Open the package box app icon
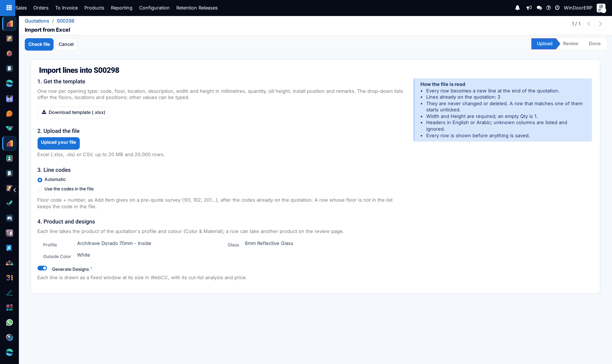The width and height of the screenshot is (612, 364). tap(9, 233)
